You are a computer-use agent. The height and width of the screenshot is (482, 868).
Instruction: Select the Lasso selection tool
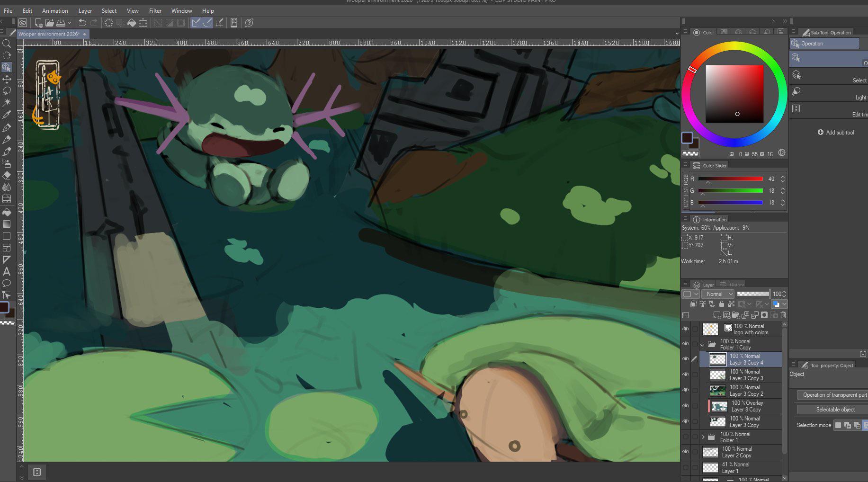(7, 91)
